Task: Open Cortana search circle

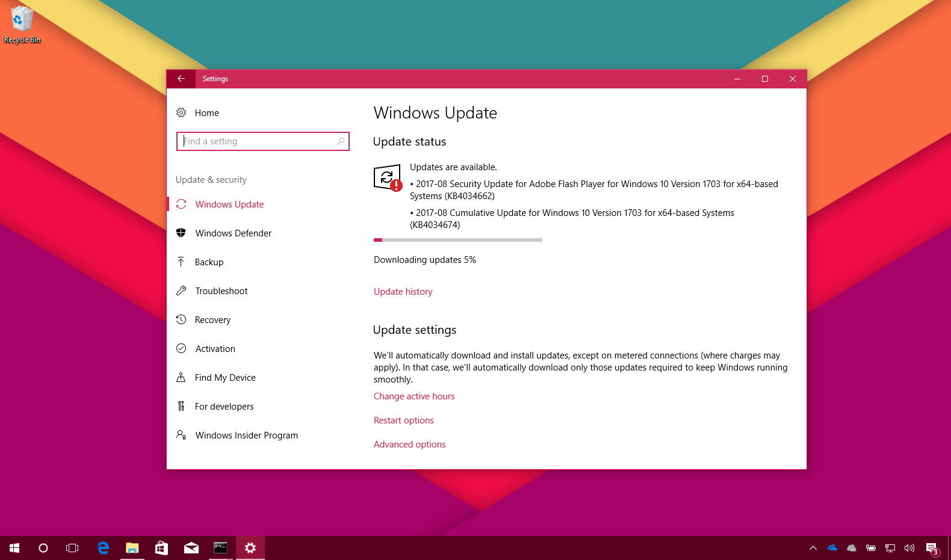Action: (x=43, y=548)
